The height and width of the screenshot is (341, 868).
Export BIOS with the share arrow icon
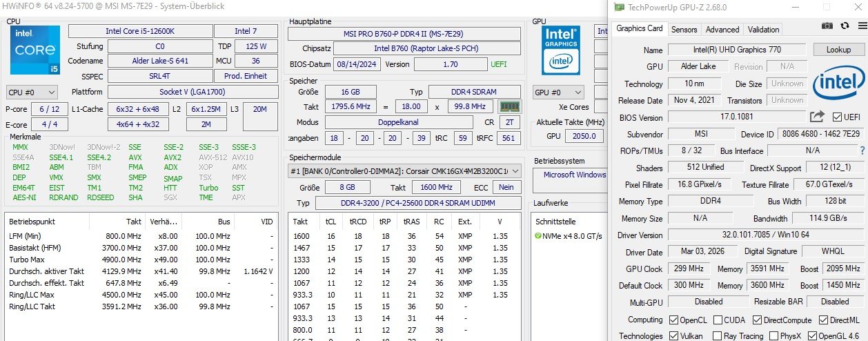pyautogui.click(x=818, y=117)
